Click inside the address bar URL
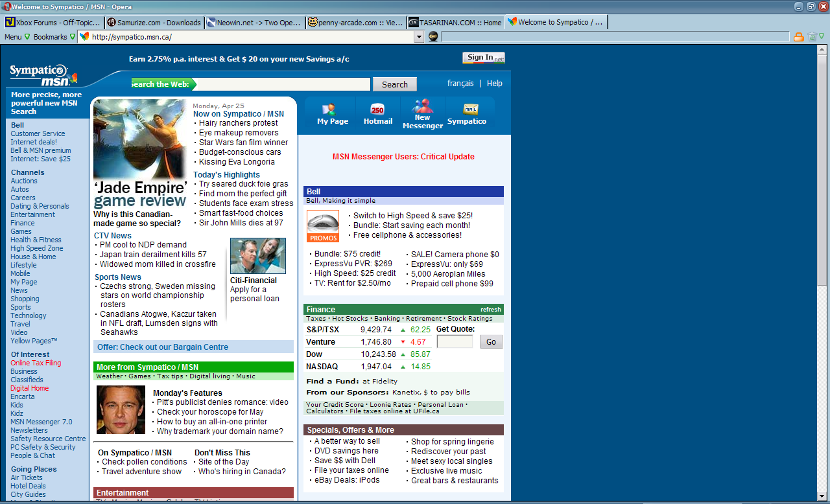Viewport: 830px width, 504px height. pyautogui.click(x=252, y=37)
